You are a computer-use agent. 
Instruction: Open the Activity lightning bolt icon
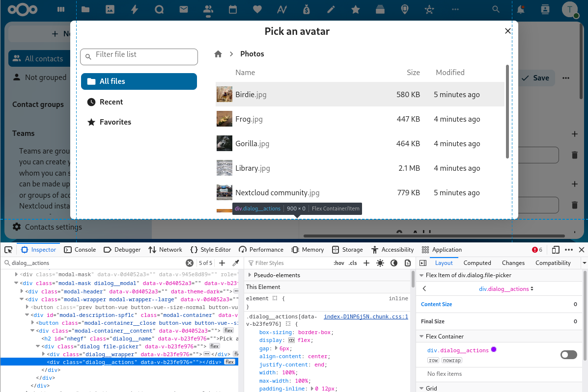[x=134, y=9]
